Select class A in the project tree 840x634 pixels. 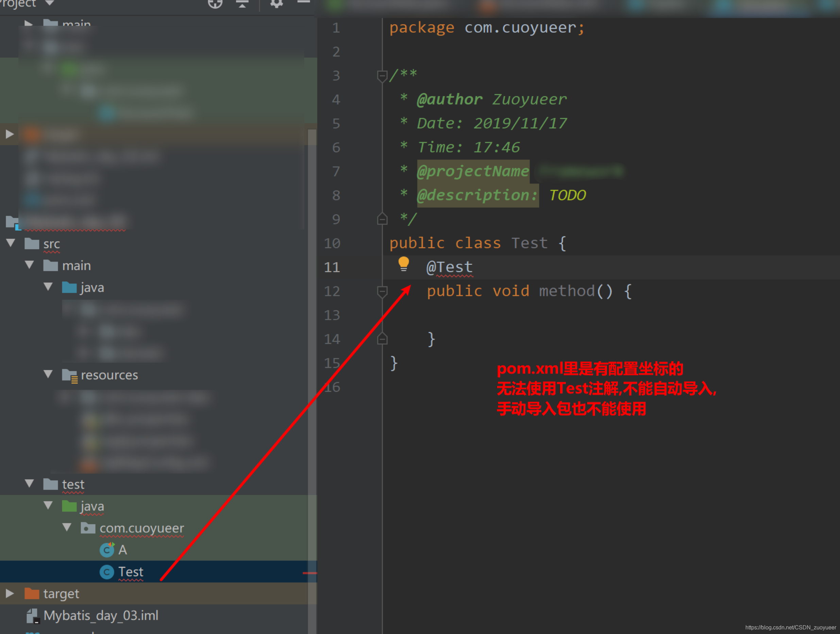[123, 550]
